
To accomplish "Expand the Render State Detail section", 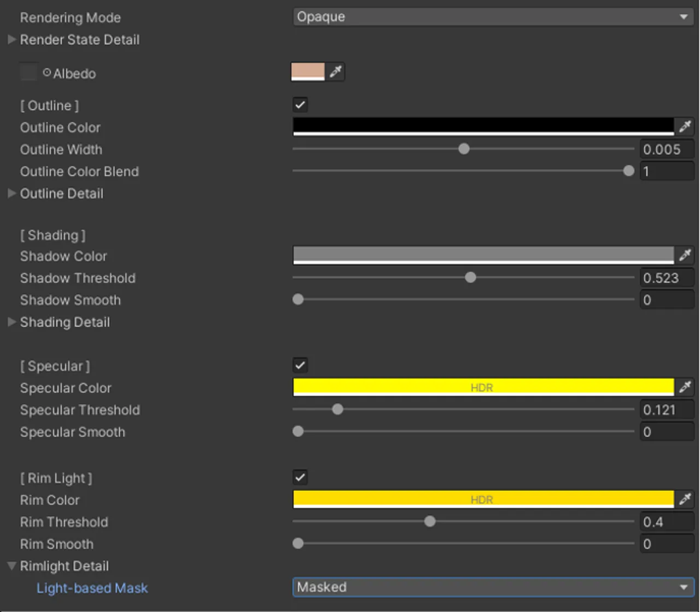I will tap(11, 39).
